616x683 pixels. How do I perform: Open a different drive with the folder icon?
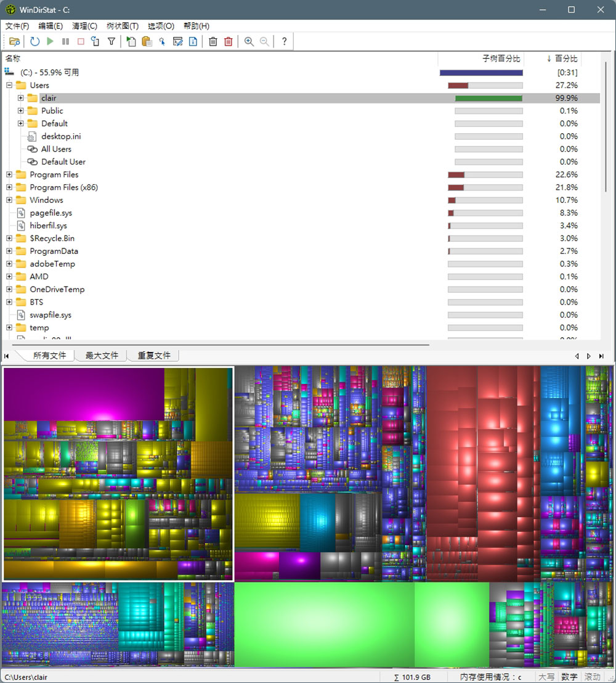(15, 41)
